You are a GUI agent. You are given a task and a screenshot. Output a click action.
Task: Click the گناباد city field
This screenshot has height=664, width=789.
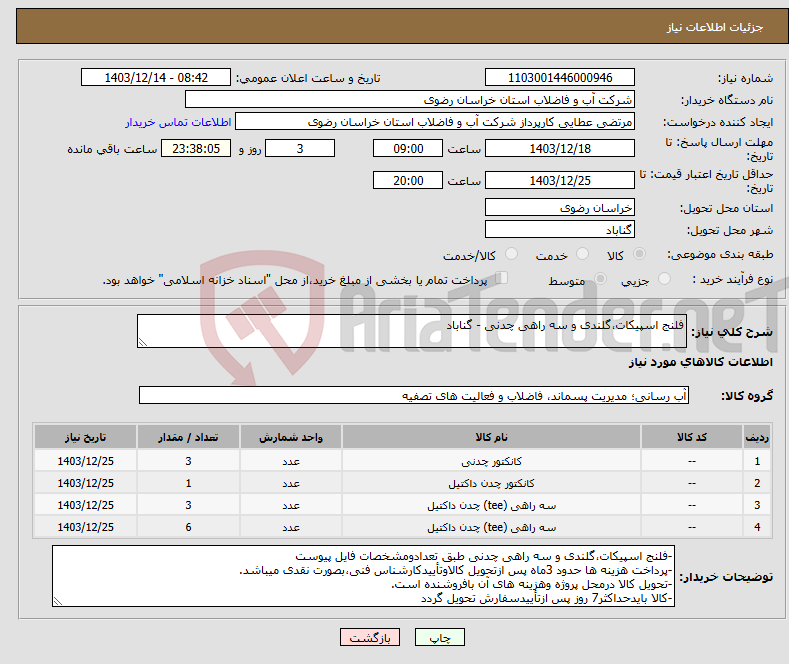point(560,229)
